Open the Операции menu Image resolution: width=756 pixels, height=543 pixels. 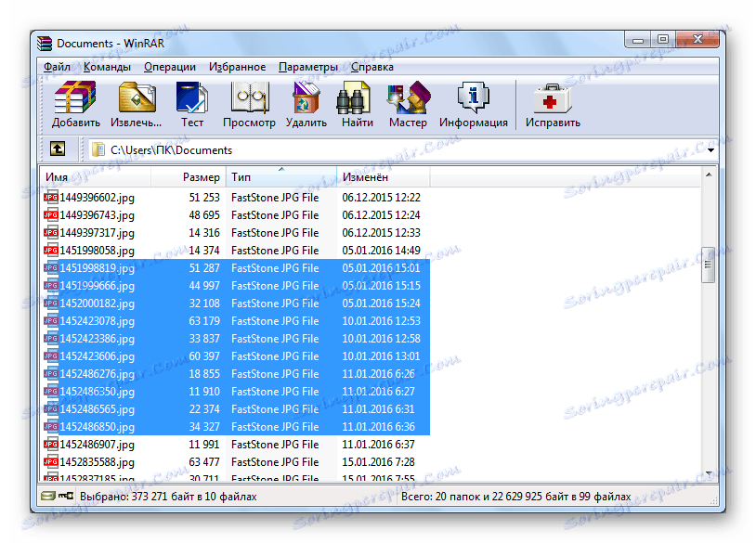click(170, 67)
